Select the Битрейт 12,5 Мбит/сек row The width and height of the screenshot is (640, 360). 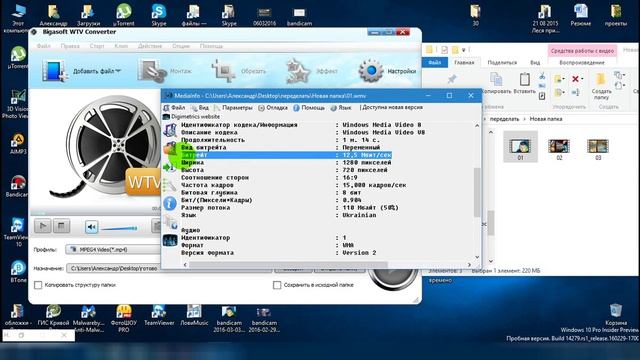[286, 155]
